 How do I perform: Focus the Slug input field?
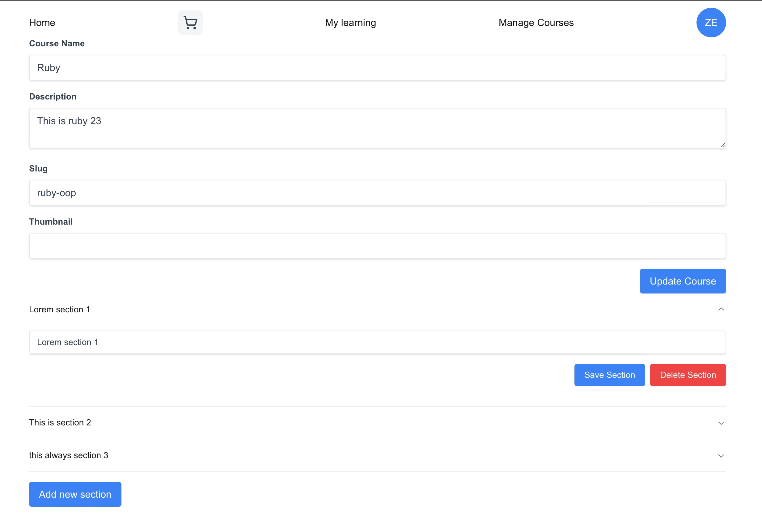(377, 193)
